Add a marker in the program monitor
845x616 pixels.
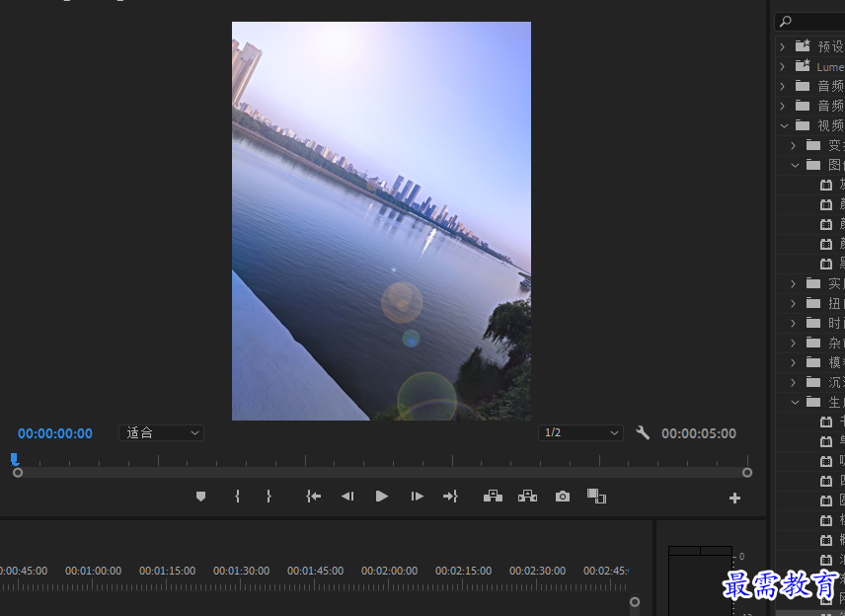coord(200,497)
